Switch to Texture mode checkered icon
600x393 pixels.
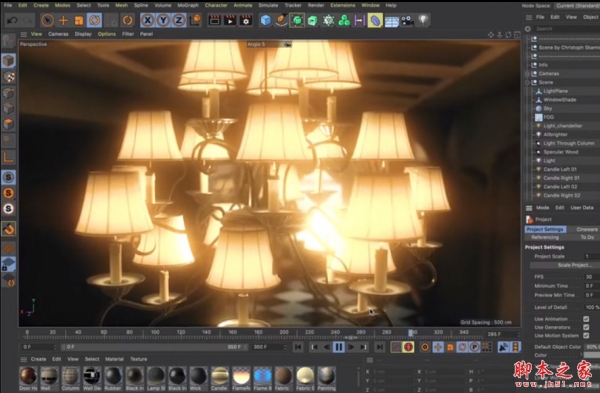pos(9,77)
